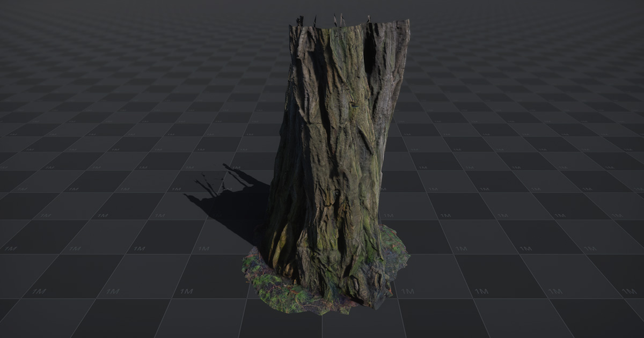Select the tree trunk model
644x338 pixels.
338,150
